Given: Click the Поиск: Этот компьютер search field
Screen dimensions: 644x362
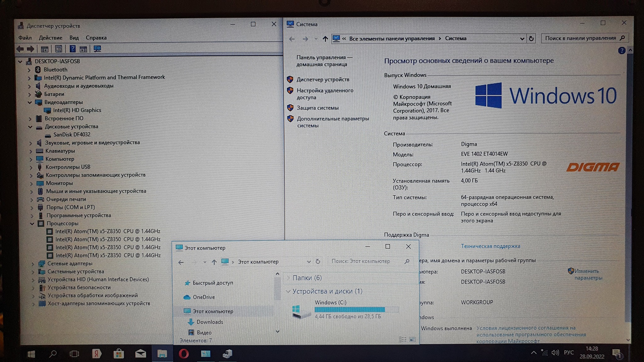Looking at the screenshot, I should [x=370, y=261].
